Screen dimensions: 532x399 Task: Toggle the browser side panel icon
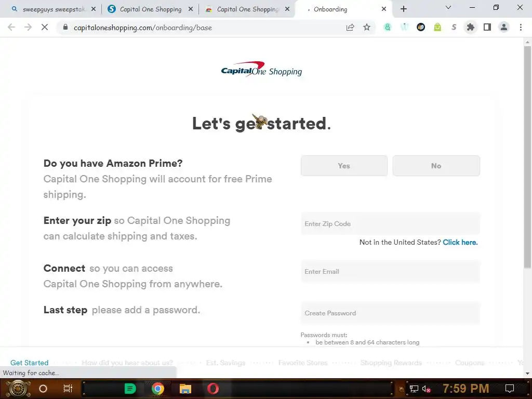[x=487, y=27]
